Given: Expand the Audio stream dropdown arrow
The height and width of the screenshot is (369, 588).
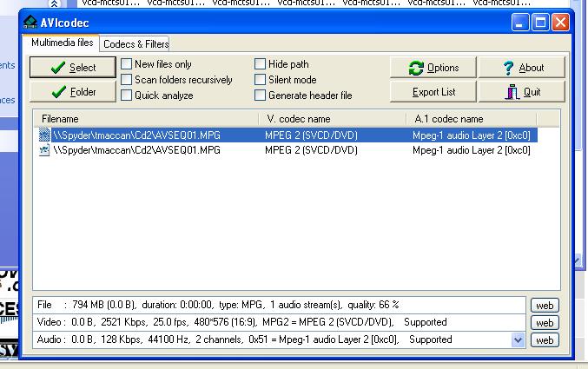Looking at the screenshot, I should coord(519,339).
